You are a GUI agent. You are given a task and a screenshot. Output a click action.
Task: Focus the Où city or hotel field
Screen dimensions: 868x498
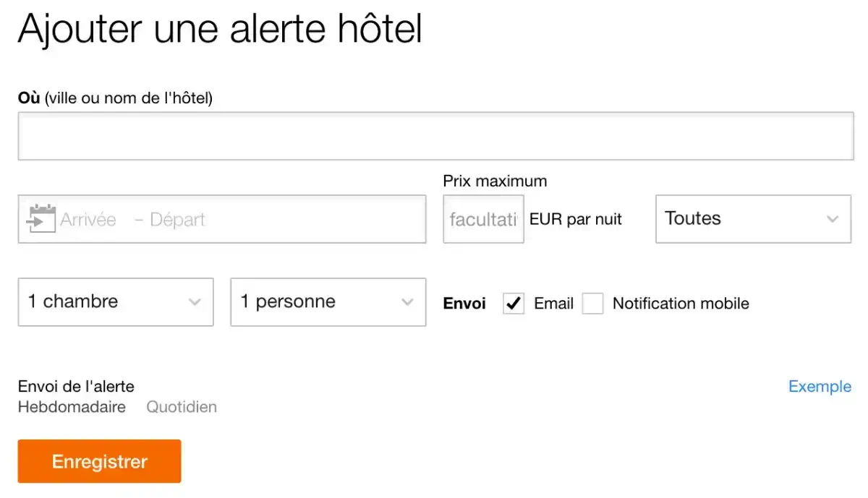[435, 136]
